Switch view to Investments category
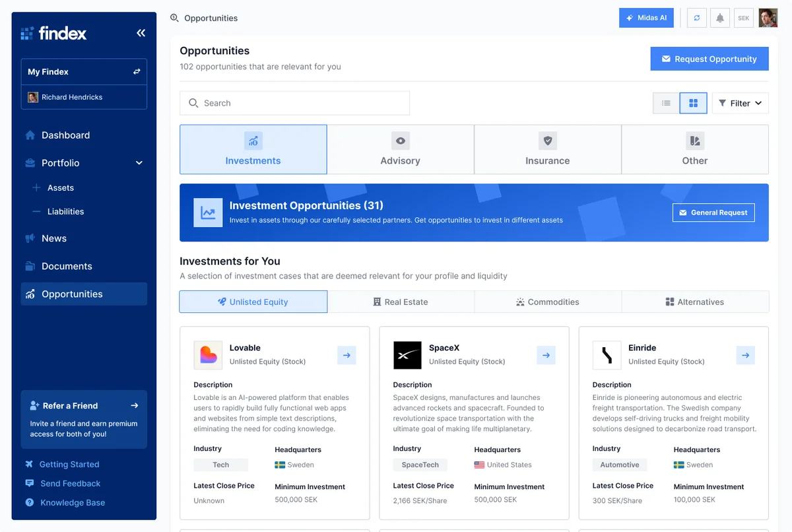 [x=253, y=149]
